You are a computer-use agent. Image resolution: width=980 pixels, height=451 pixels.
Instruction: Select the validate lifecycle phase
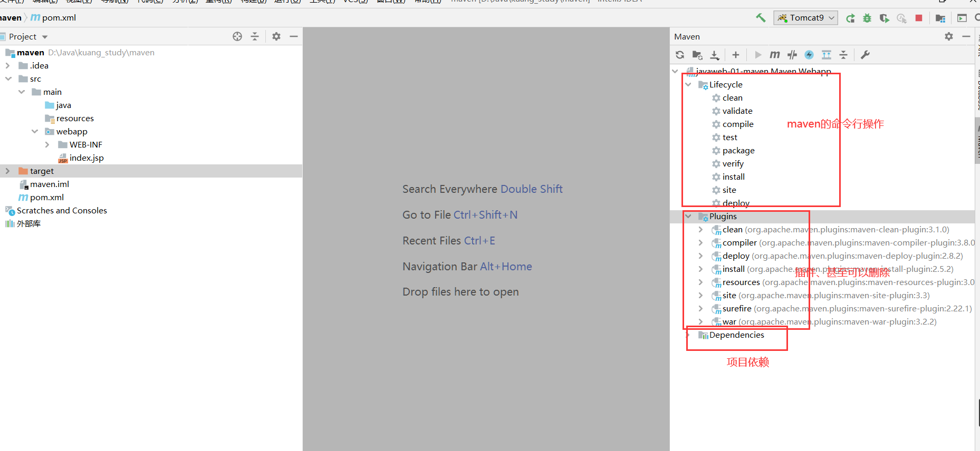[x=732, y=111]
